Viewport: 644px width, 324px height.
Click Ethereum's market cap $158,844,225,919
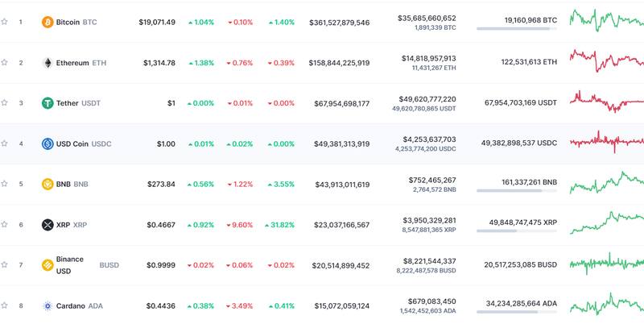coord(339,63)
